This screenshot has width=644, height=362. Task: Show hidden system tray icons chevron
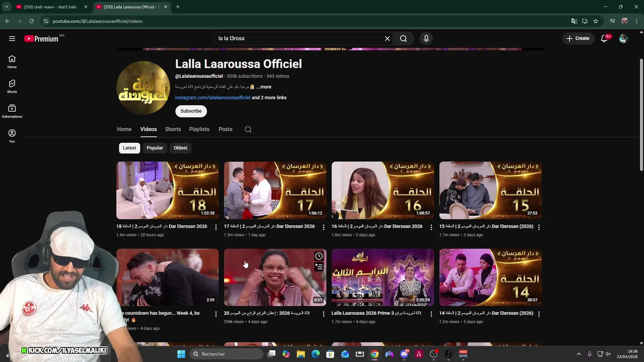coord(579,354)
